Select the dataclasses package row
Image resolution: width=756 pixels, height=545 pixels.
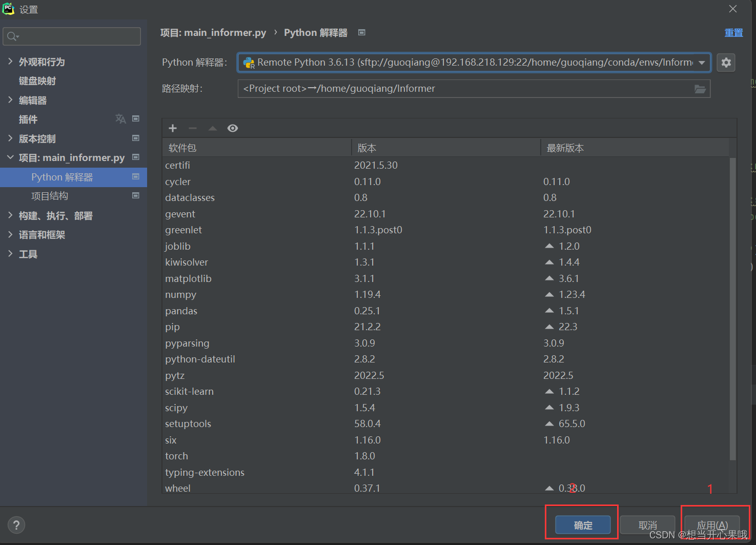point(446,197)
